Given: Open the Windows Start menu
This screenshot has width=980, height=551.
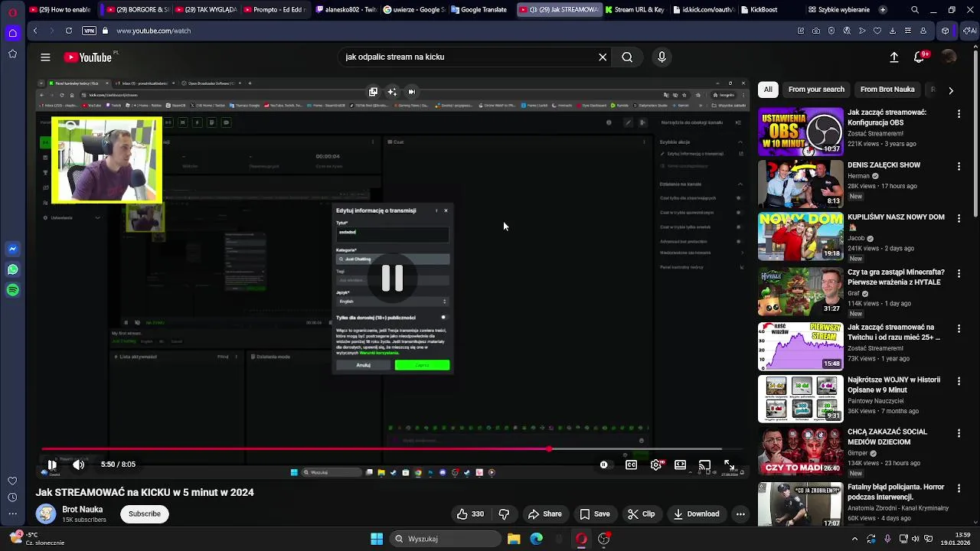Looking at the screenshot, I should (x=377, y=539).
